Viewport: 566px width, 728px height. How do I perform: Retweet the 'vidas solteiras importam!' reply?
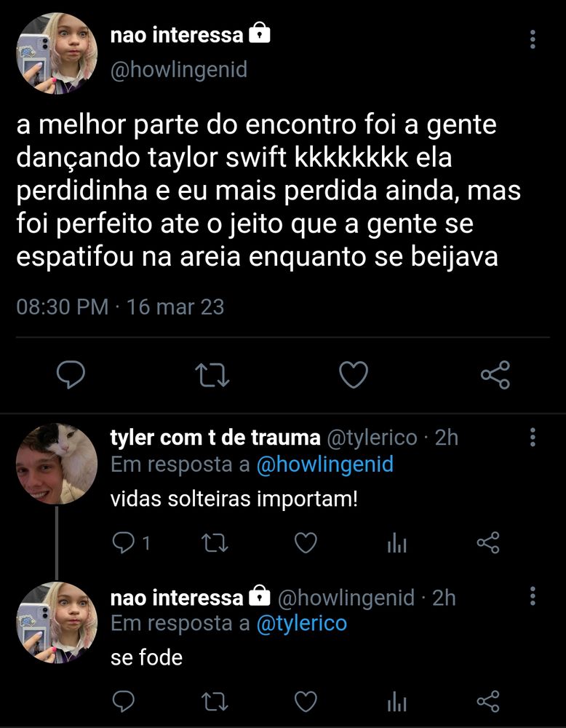(x=215, y=542)
